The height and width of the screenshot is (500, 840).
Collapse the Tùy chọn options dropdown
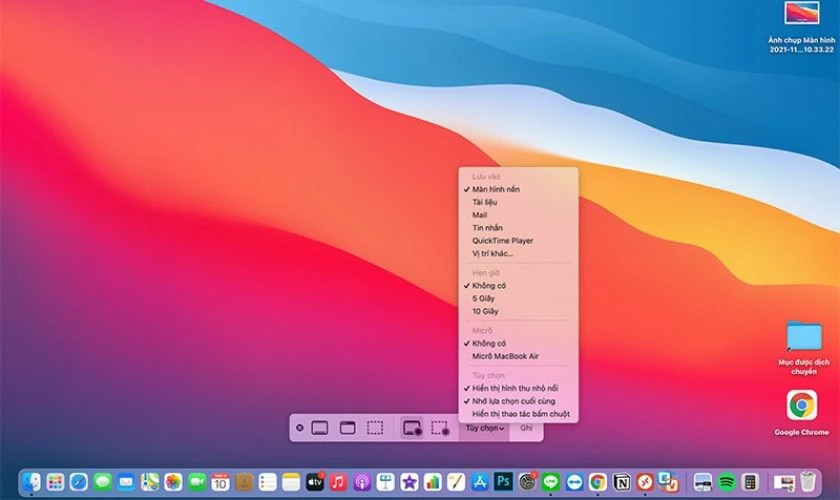[x=484, y=428]
